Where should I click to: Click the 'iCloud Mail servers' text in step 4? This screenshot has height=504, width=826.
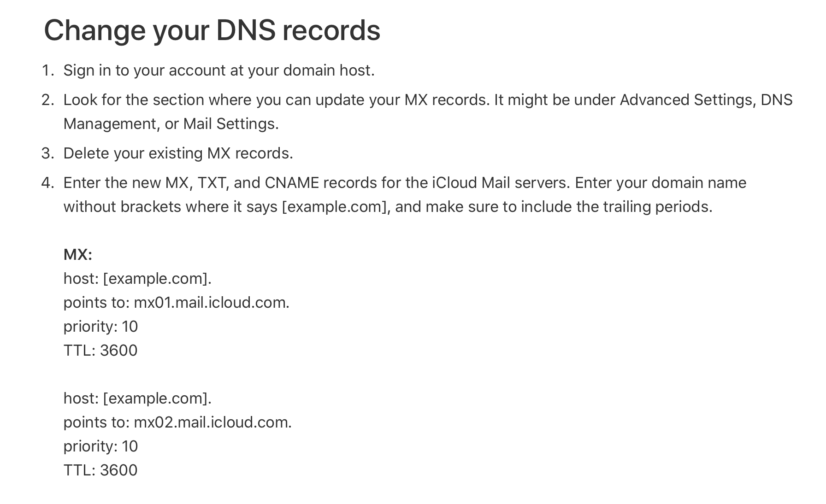coord(501,183)
